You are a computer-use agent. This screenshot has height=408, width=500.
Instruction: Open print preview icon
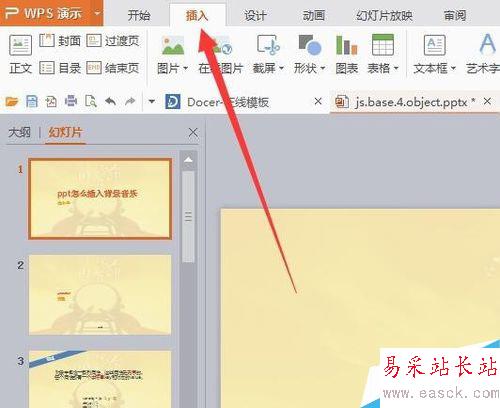(x=91, y=101)
